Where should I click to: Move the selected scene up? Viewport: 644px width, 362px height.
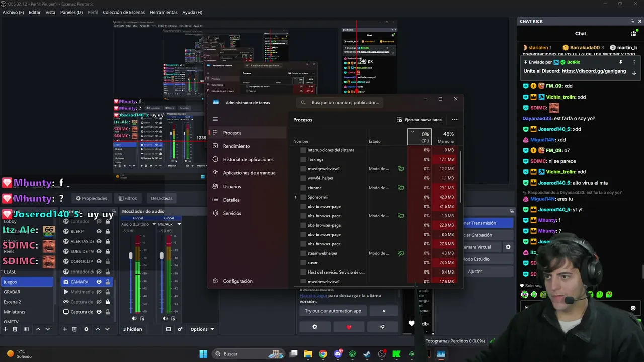(38, 329)
